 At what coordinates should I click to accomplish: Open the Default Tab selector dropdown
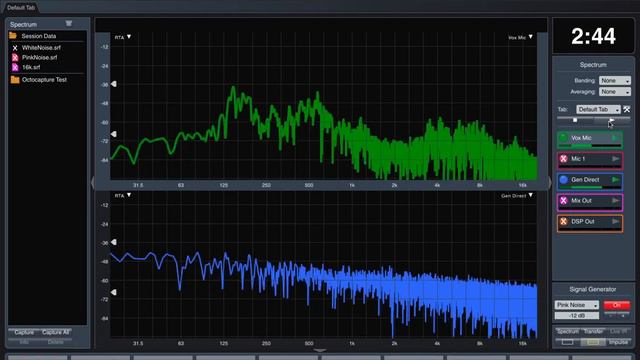[598, 109]
